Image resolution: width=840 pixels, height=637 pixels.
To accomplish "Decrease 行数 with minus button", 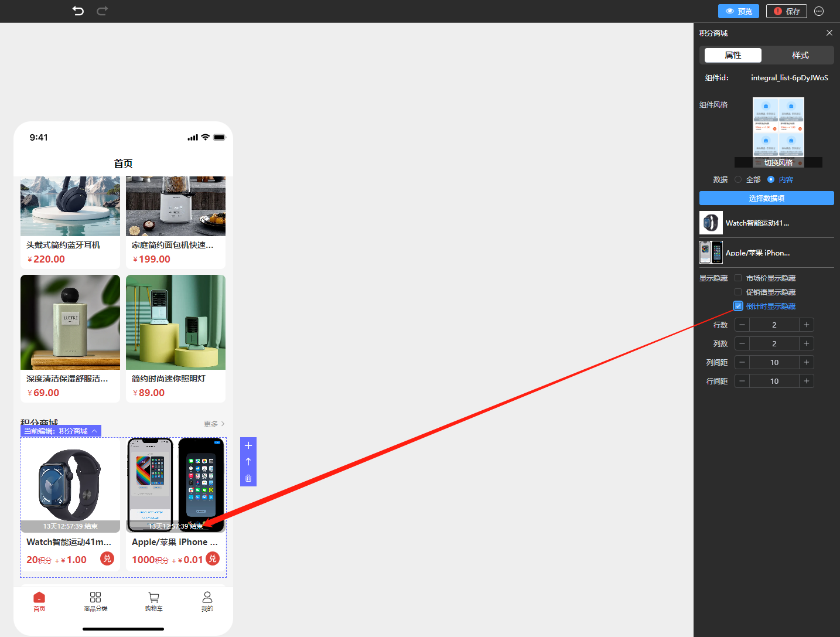I will [742, 325].
